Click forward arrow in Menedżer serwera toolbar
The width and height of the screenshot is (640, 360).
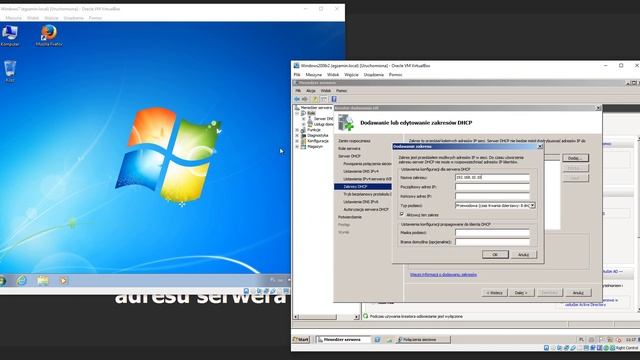(304, 99)
